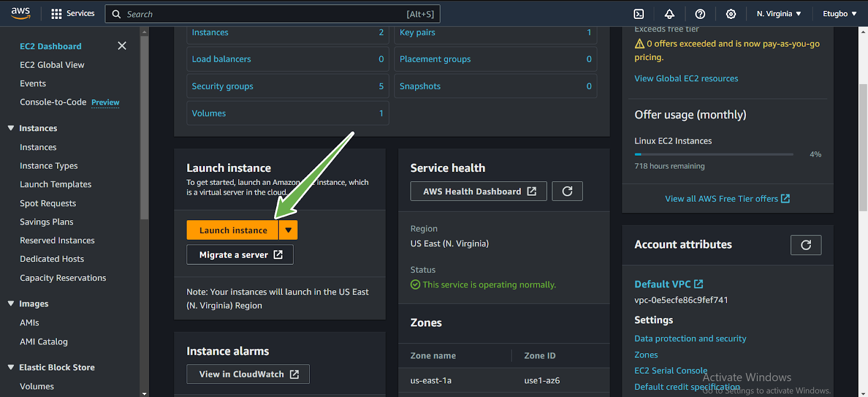Open the help question mark icon

pos(700,14)
